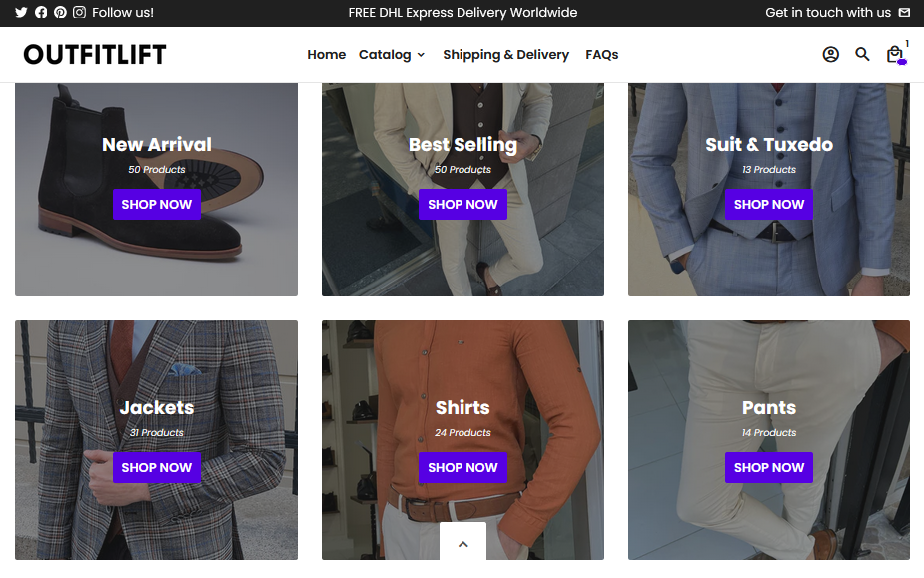Screen dimensions: 924x578
Task: Shop now in Jackets collection
Action: [x=156, y=468]
